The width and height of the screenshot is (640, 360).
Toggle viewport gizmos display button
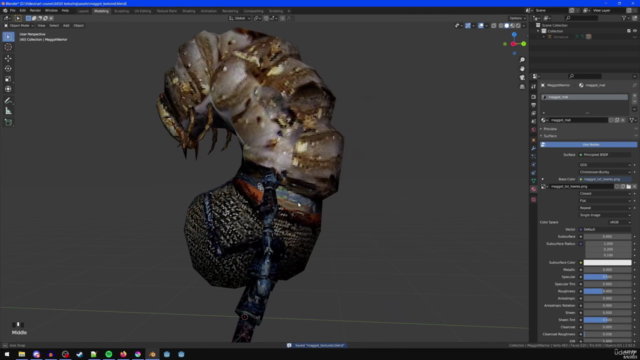pos(468,26)
